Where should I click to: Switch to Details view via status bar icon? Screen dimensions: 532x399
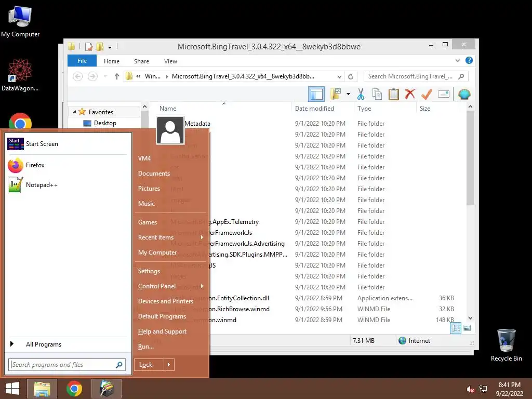[x=456, y=328]
